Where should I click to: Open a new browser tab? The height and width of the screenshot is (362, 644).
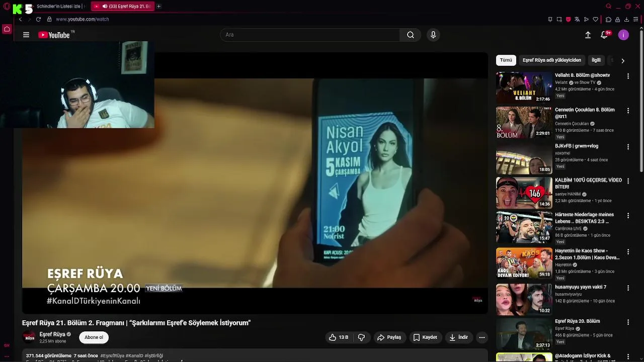(158, 6)
